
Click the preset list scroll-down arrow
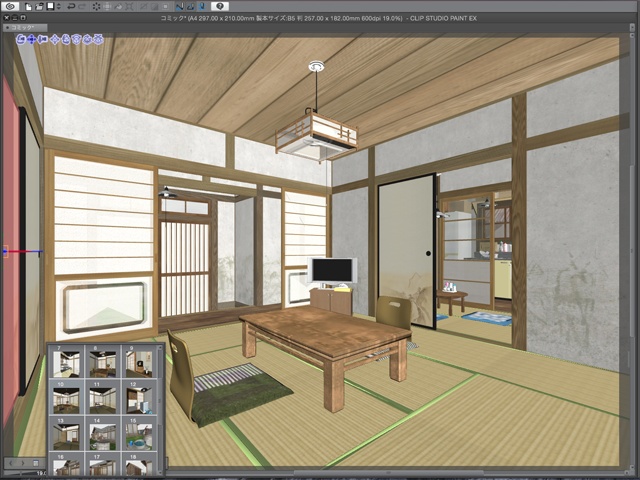point(160,471)
